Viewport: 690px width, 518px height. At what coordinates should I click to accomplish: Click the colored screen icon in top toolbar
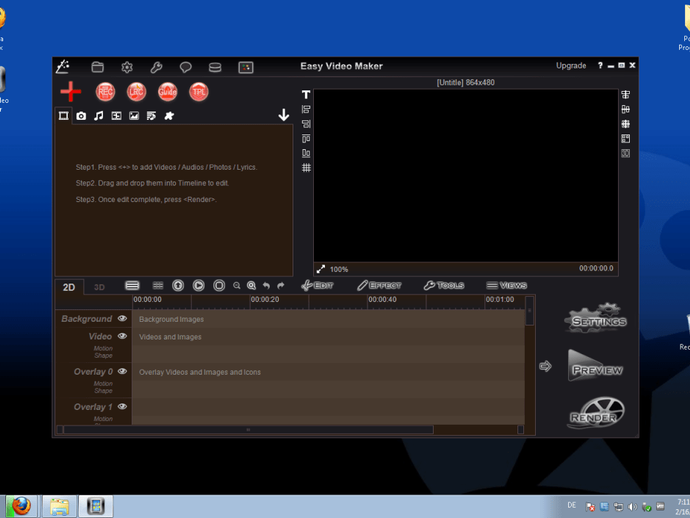pyautogui.click(x=246, y=67)
